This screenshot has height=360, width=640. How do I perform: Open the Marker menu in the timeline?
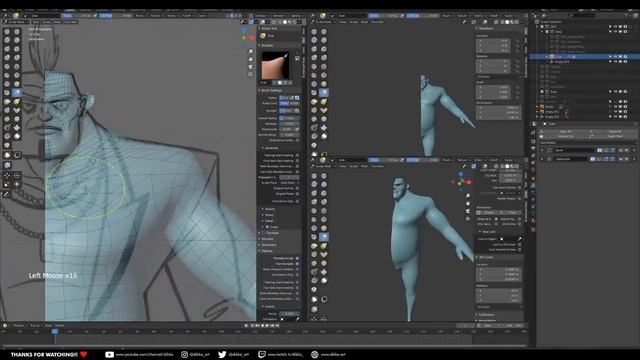point(60,326)
